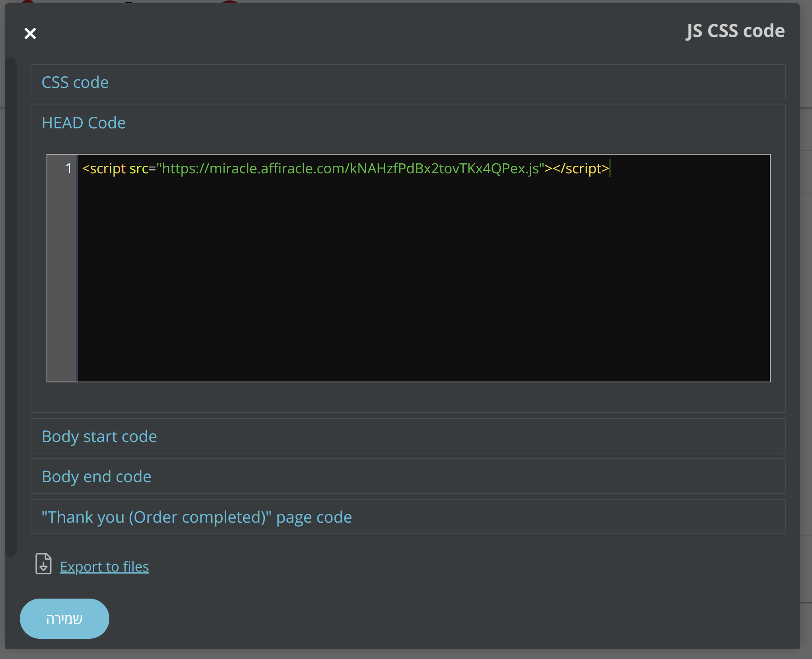This screenshot has width=812, height=659.
Task: Expand the CSS code section
Action: (75, 82)
